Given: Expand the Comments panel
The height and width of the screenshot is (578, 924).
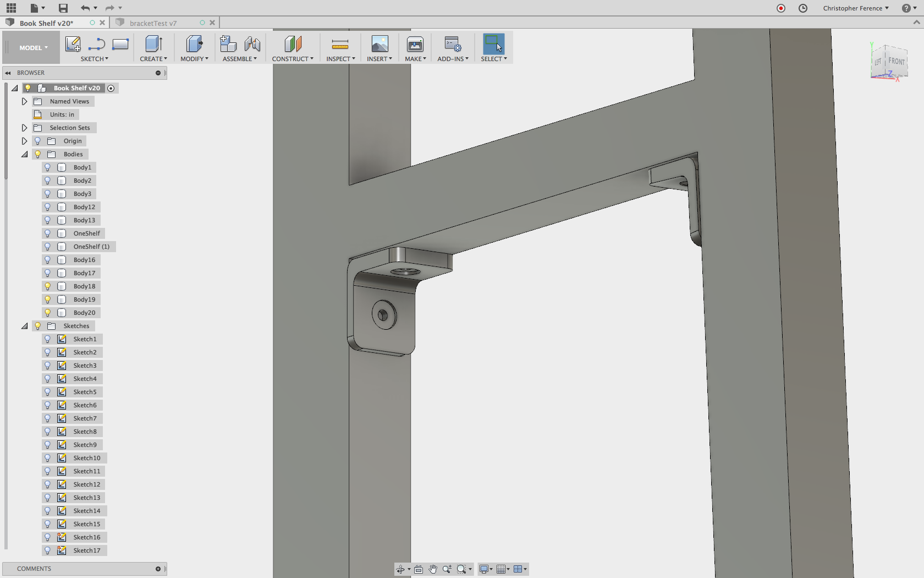Looking at the screenshot, I should [x=158, y=569].
